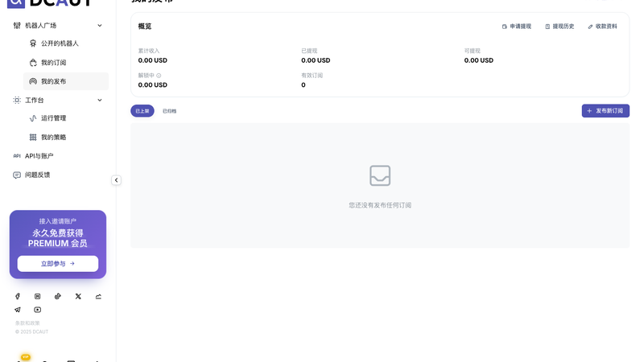The image size is (644, 362).
Task: Collapse the 工作台 section chevron
Action: (x=99, y=100)
